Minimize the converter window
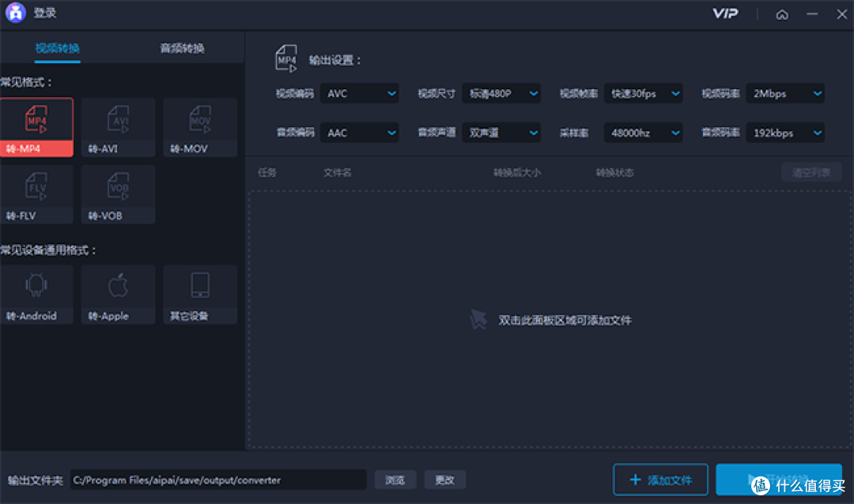The width and height of the screenshot is (854, 504). point(812,14)
